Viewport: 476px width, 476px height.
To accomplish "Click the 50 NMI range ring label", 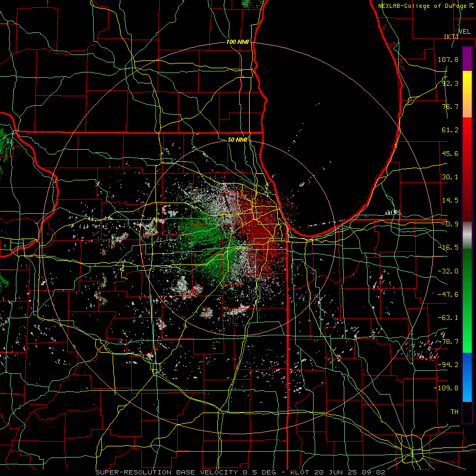I will [x=237, y=140].
